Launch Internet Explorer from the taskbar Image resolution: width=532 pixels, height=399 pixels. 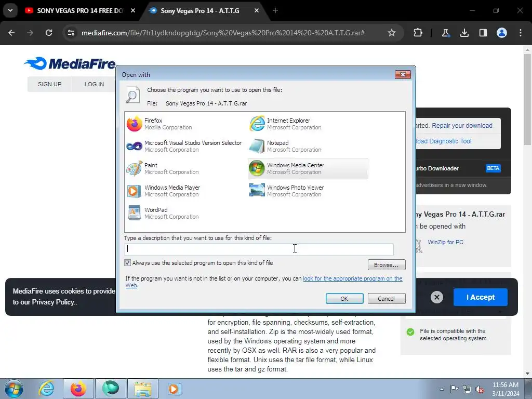tap(46, 389)
